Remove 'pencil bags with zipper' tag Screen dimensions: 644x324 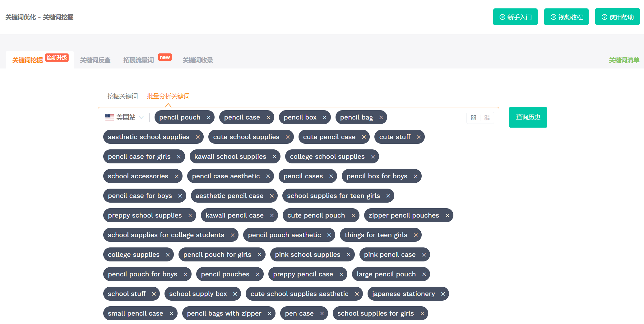270,314
